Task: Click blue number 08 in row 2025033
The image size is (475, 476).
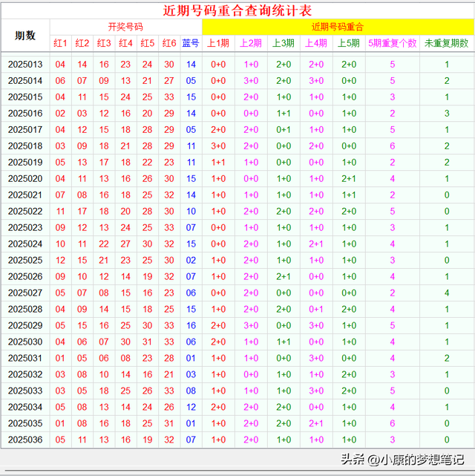Action: (x=191, y=391)
